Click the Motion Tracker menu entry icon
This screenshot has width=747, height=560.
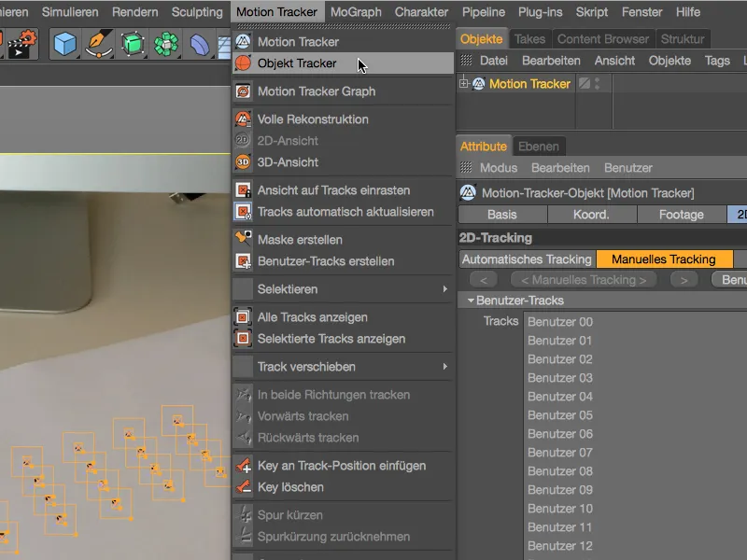click(x=243, y=42)
